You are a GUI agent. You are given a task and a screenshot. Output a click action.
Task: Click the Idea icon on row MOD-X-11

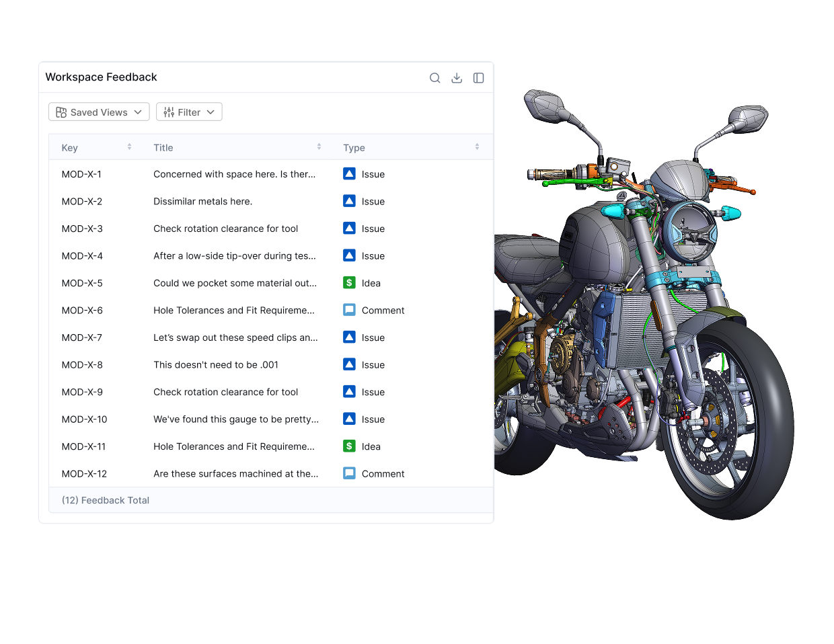coord(349,446)
